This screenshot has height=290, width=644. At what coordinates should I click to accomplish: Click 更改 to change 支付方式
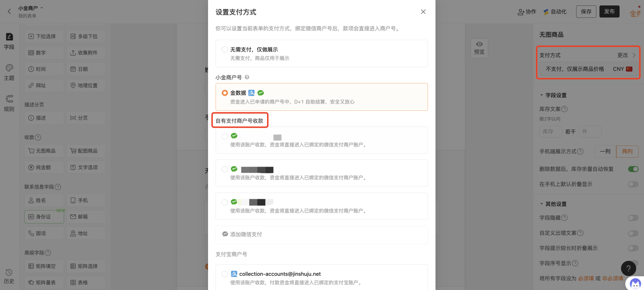pos(626,55)
